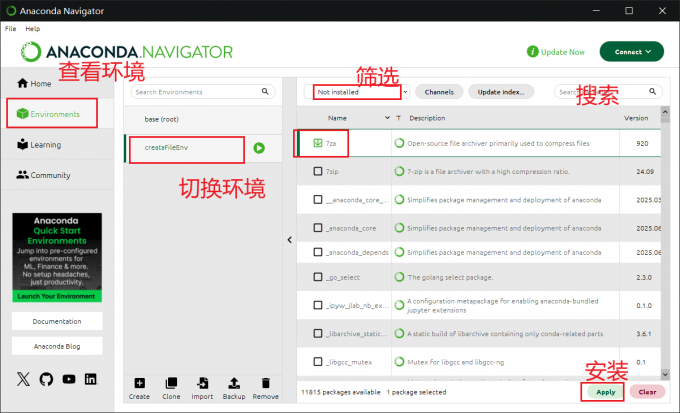Open the GitHub icon link in sidebar
The width and height of the screenshot is (680, 413).
point(46,379)
